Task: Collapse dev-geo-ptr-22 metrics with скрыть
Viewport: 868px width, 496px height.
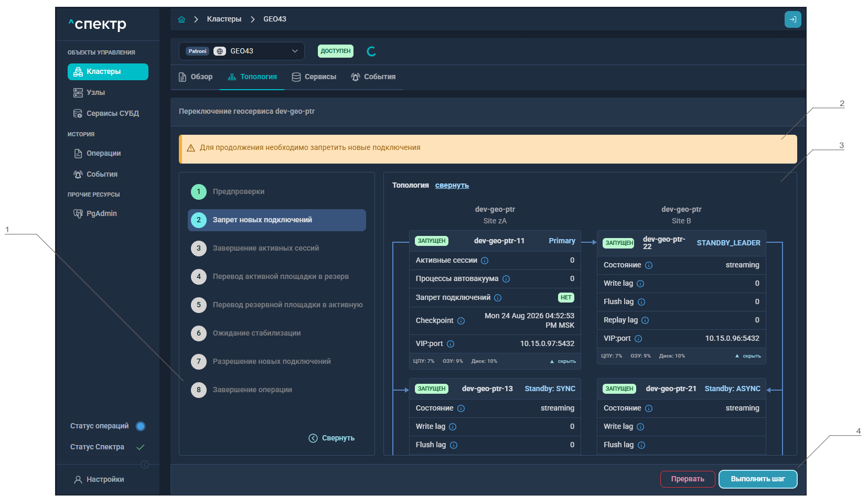Action: point(748,356)
